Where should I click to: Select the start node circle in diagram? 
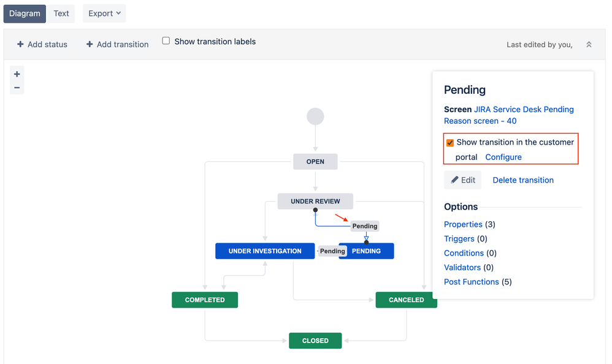pyautogui.click(x=315, y=116)
